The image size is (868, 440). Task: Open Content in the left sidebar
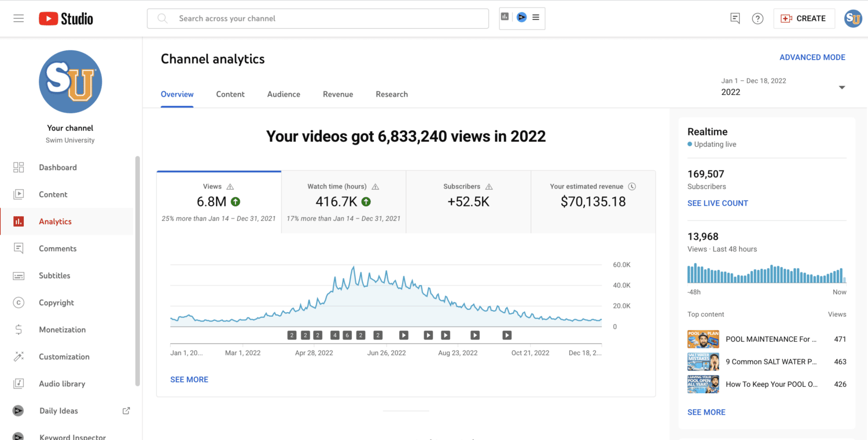click(x=67, y=195)
